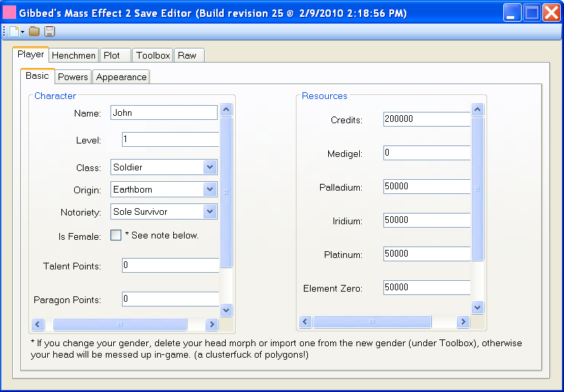Toggle the Is Female checkbox
Viewport: 564px width, 392px height.
click(116, 235)
